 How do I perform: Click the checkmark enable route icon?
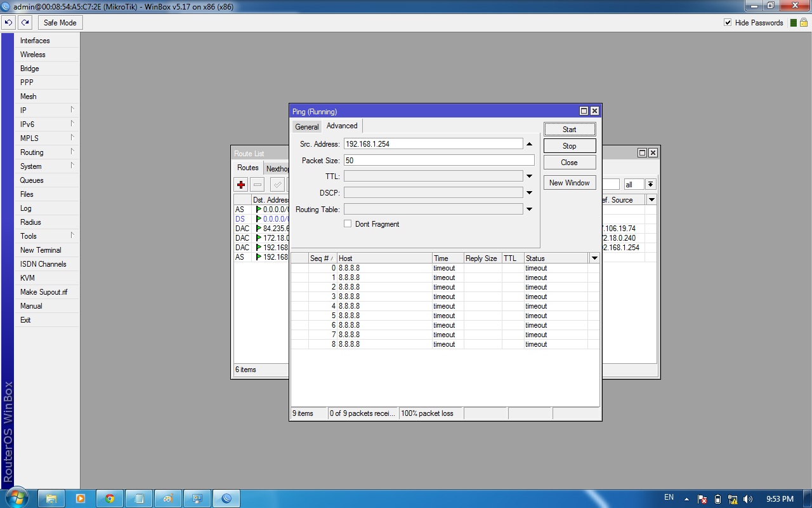click(x=277, y=185)
